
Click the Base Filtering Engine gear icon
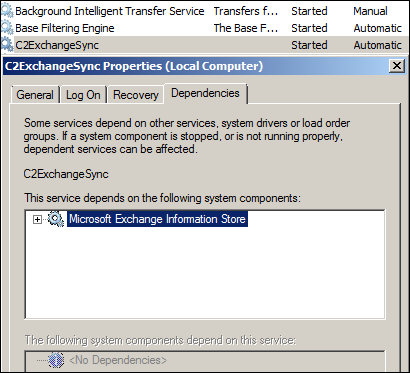[x=7, y=28]
